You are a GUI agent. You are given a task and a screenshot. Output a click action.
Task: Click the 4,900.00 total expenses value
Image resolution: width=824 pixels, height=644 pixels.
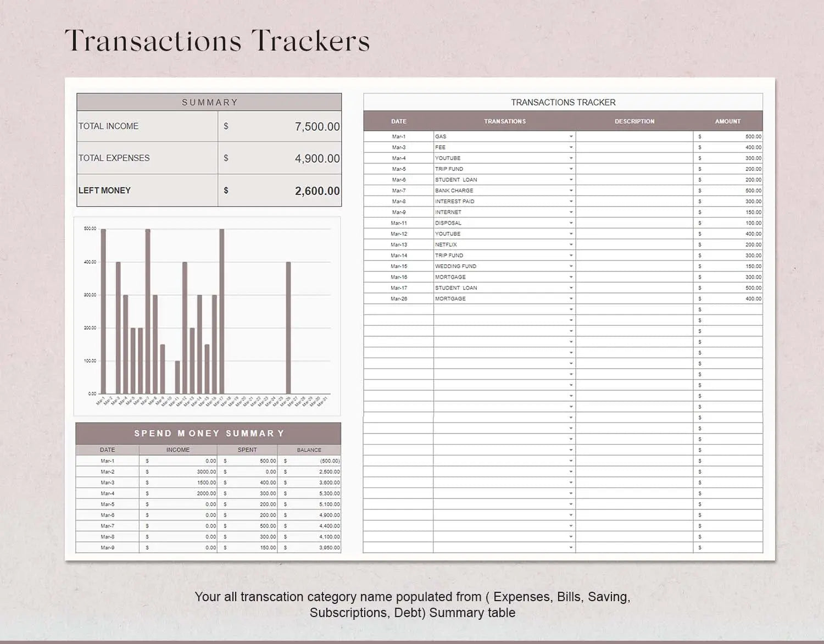point(317,159)
